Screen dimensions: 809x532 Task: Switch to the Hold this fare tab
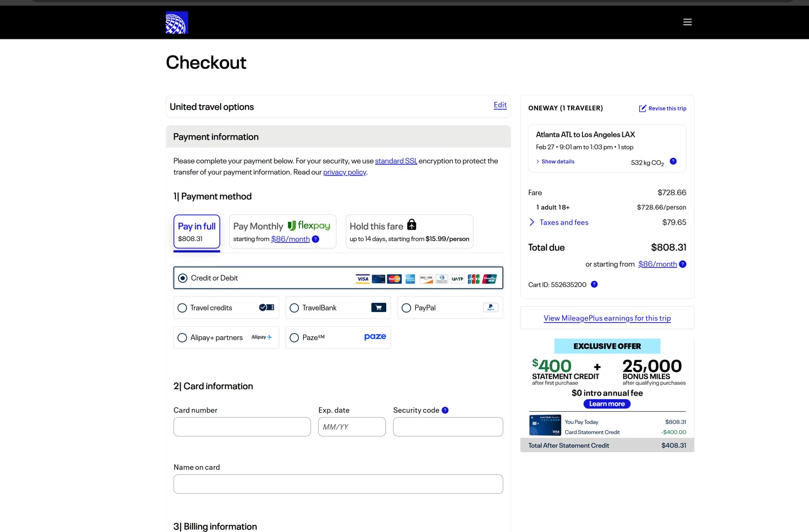pyautogui.click(x=409, y=232)
